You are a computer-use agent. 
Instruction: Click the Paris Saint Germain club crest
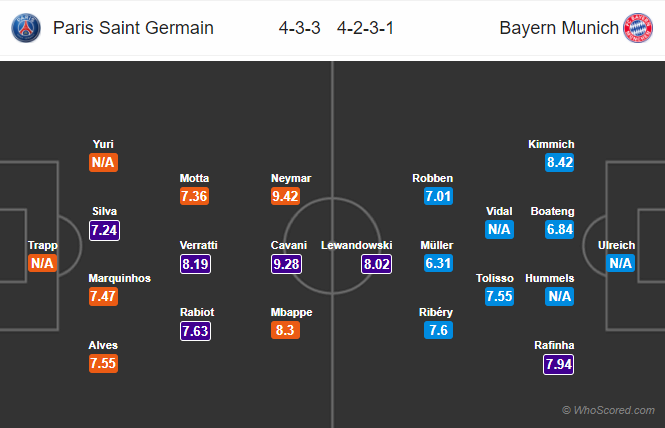(26, 28)
